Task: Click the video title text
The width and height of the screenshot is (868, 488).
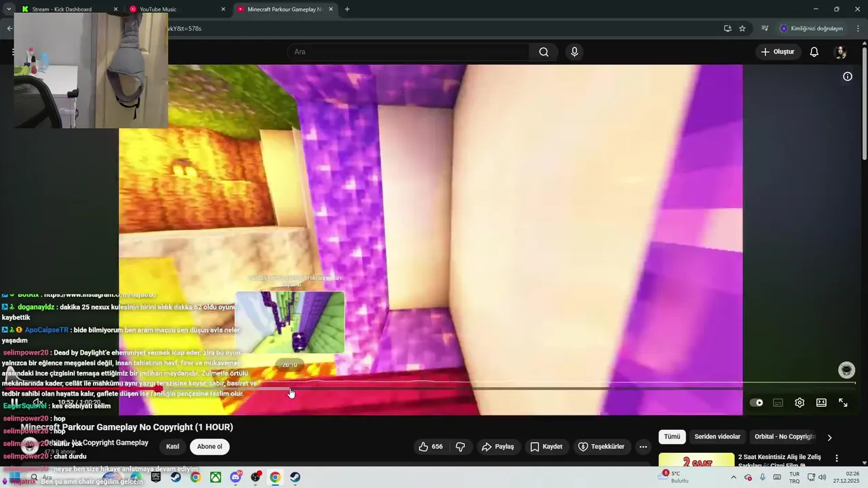Action: pyautogui.click(x=127, y=427)
